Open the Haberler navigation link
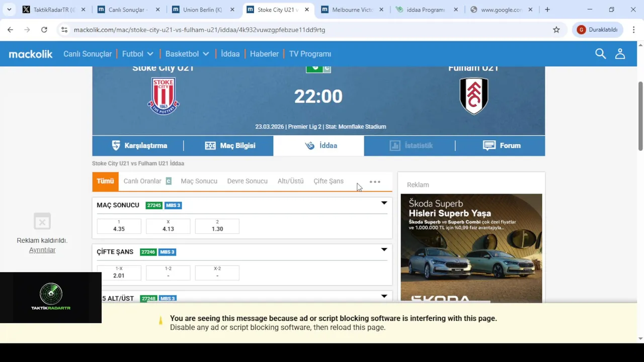Screen dimensions: 644x362 coord(264,54)
